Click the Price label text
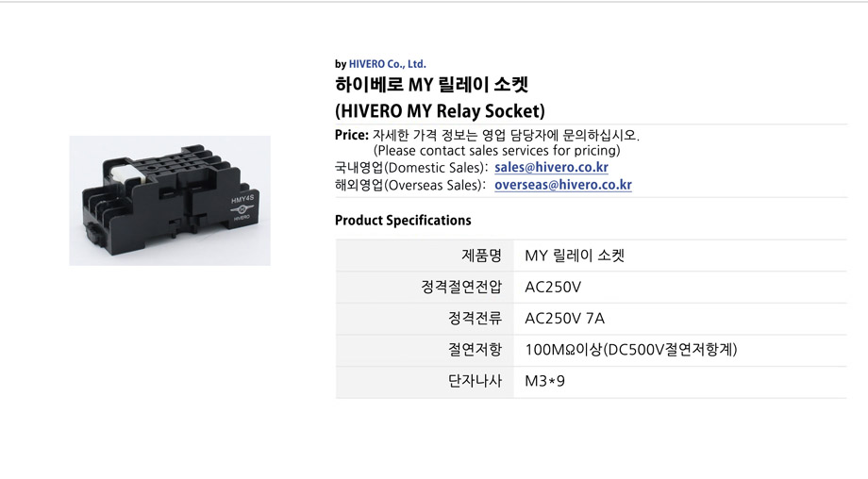 click(352, 135)
